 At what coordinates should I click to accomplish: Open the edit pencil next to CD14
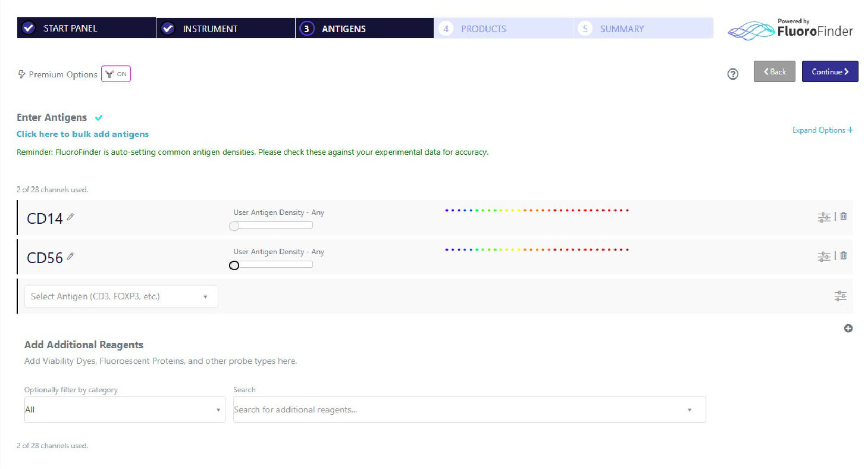70,218
